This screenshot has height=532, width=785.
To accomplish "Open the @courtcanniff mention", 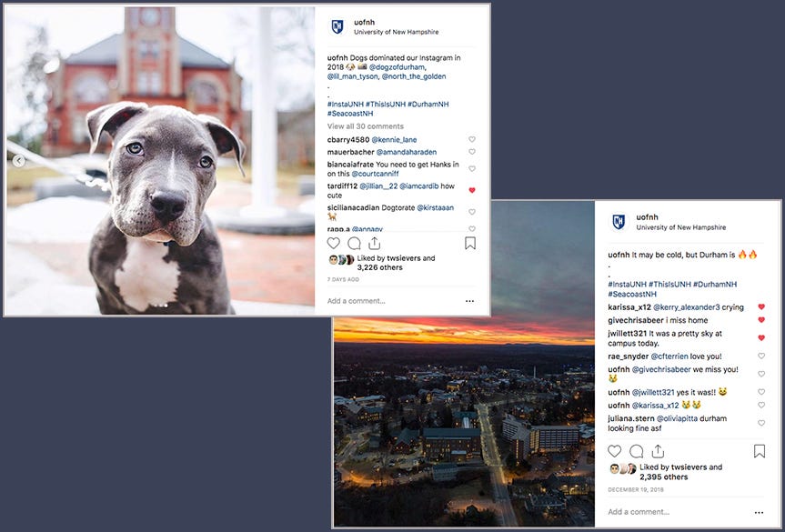I will (375, 175).
